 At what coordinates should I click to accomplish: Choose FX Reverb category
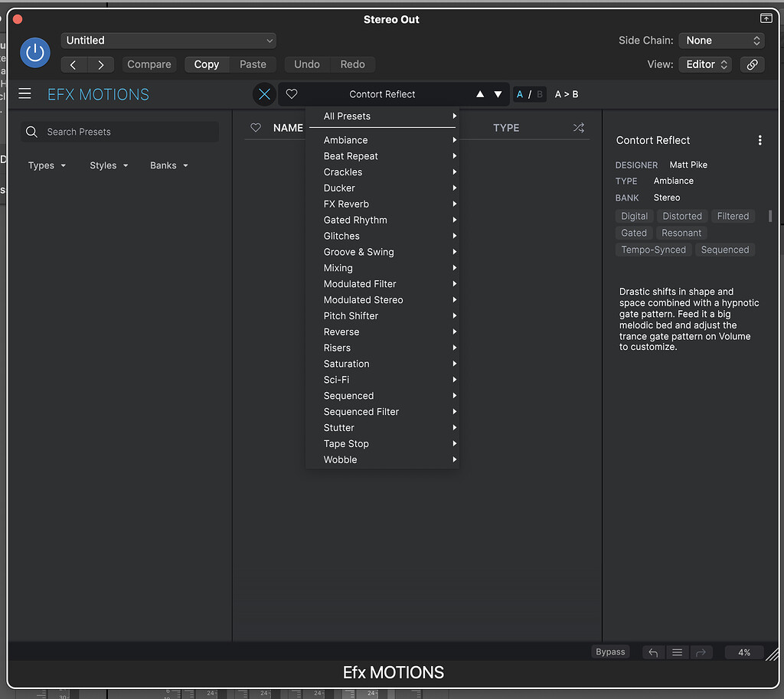coord(383,204)
